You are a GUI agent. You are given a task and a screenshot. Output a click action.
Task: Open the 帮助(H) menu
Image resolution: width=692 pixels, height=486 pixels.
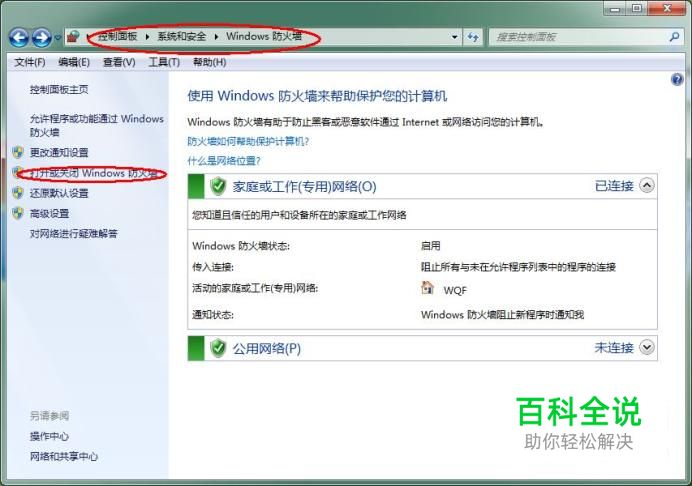pyautogui.click(x=210, y=62)
